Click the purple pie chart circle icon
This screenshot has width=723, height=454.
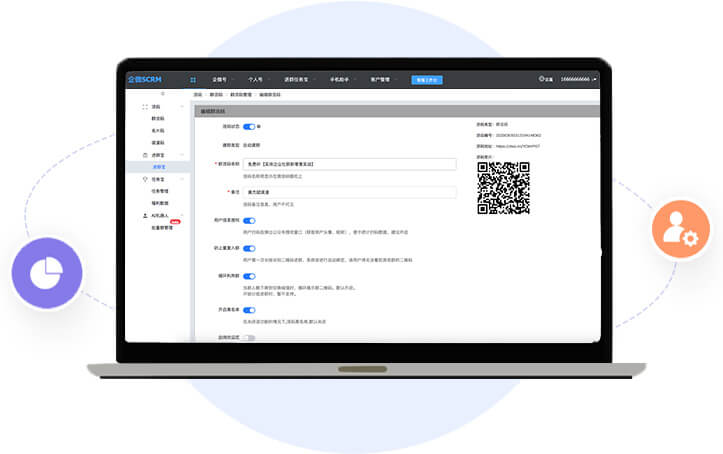coord(46,274)
